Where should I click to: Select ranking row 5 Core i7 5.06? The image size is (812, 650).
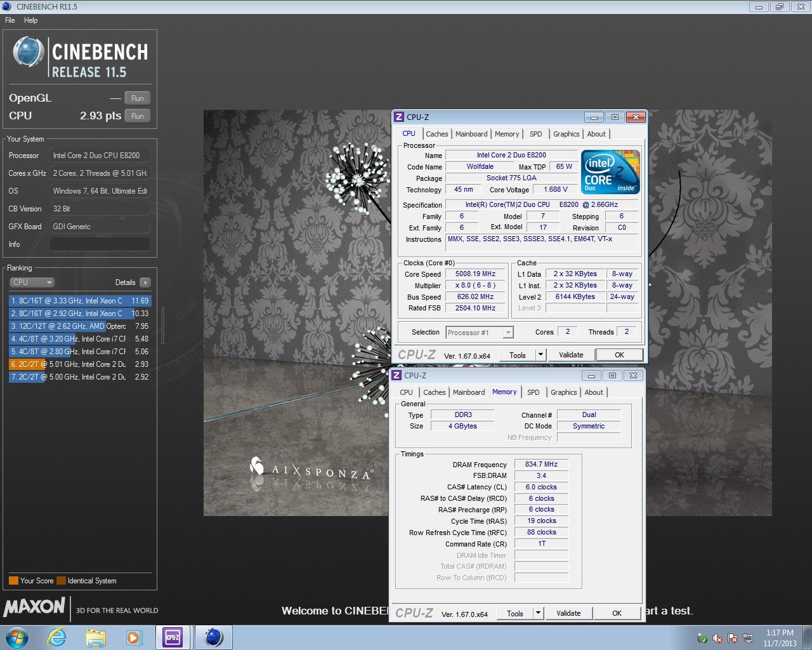[x=80, y=352]
